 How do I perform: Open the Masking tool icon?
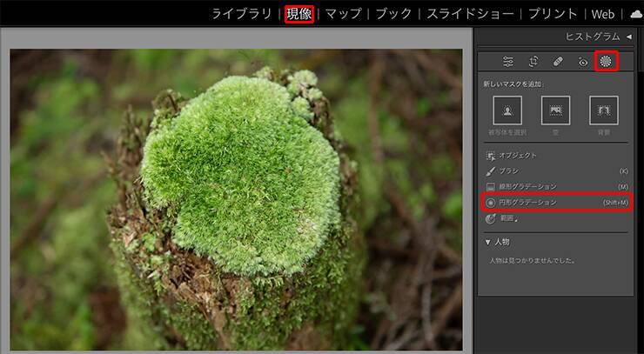(606, 62)
